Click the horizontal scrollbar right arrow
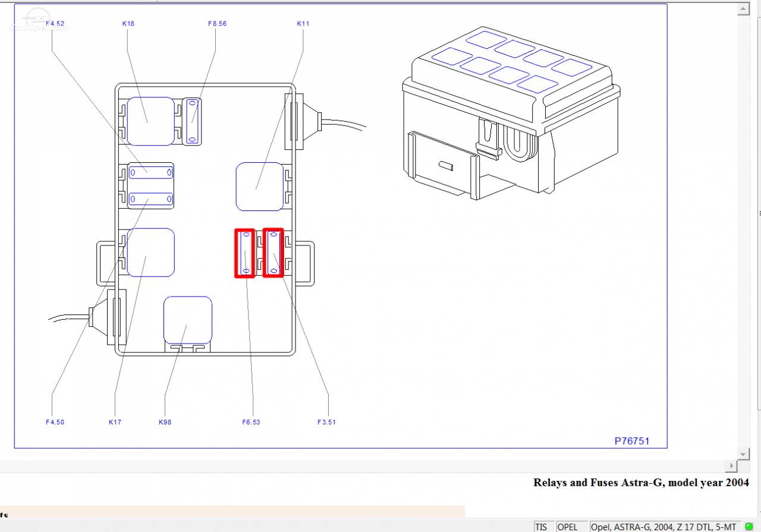This screenshot has height=532, width=761. tap(731, 466)
